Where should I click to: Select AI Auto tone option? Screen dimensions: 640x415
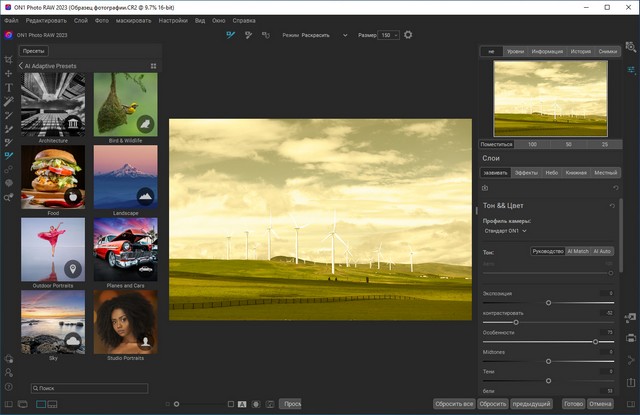click(602, 251)
